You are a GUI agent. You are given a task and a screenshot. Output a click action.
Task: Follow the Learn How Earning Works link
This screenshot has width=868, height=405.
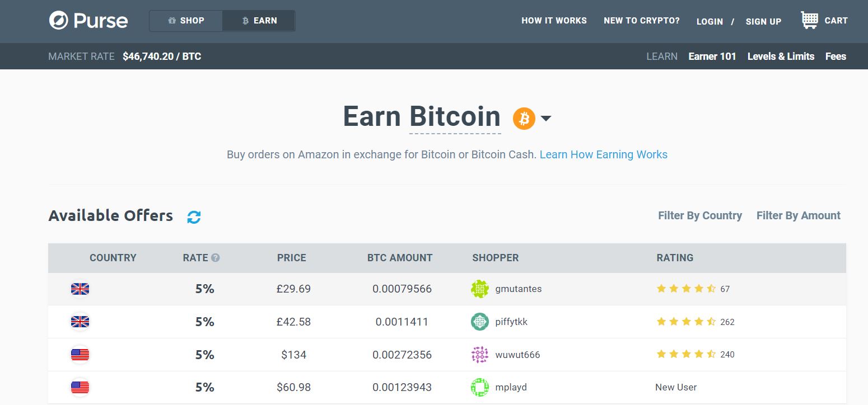pos(604,154)
